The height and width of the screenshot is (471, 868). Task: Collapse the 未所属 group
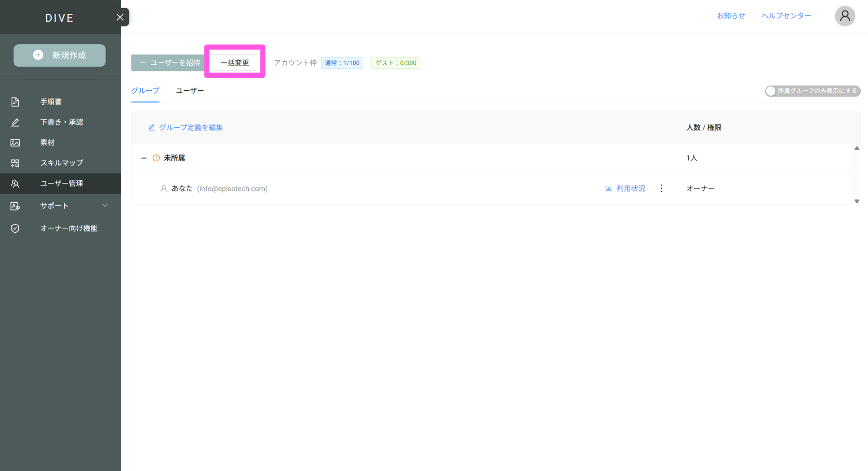pyautogui.click(x=144, y=158)
